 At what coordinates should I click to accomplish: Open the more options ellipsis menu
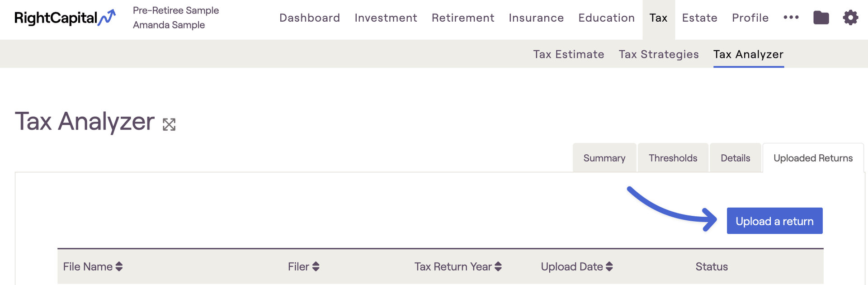[x=791, y=17]
